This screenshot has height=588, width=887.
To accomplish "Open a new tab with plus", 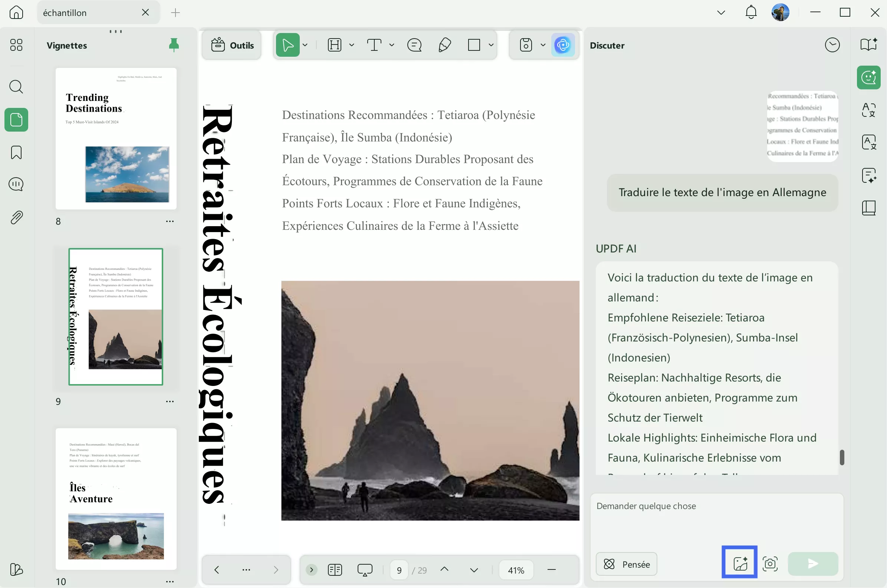I will click(175, 13).
